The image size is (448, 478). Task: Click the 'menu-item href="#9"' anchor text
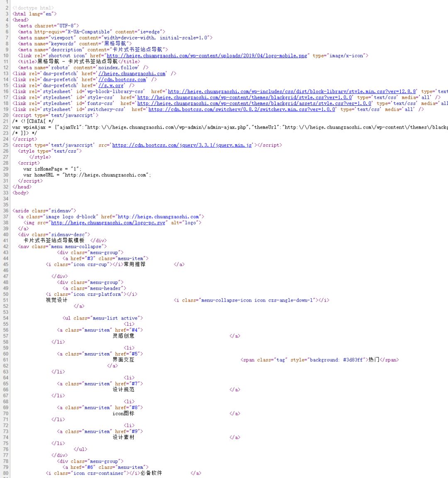coord(100,432)
